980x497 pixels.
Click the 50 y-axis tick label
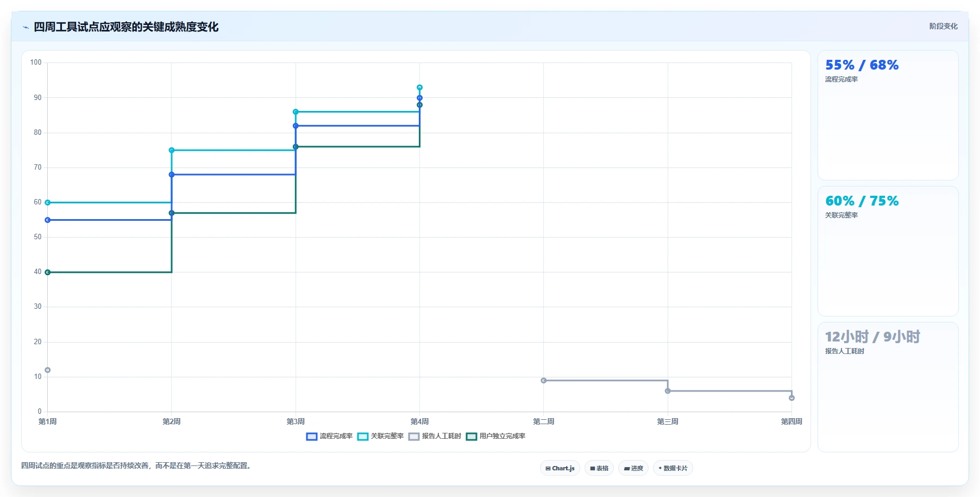point(37,237)
